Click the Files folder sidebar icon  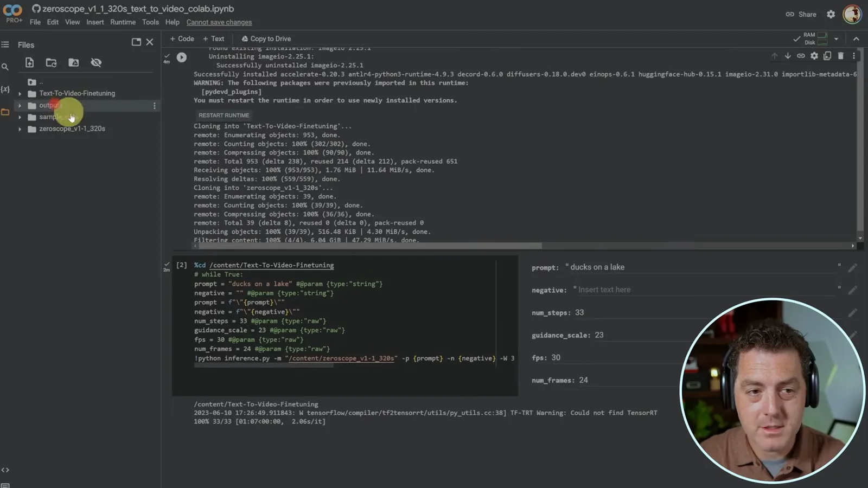point(5,112)
